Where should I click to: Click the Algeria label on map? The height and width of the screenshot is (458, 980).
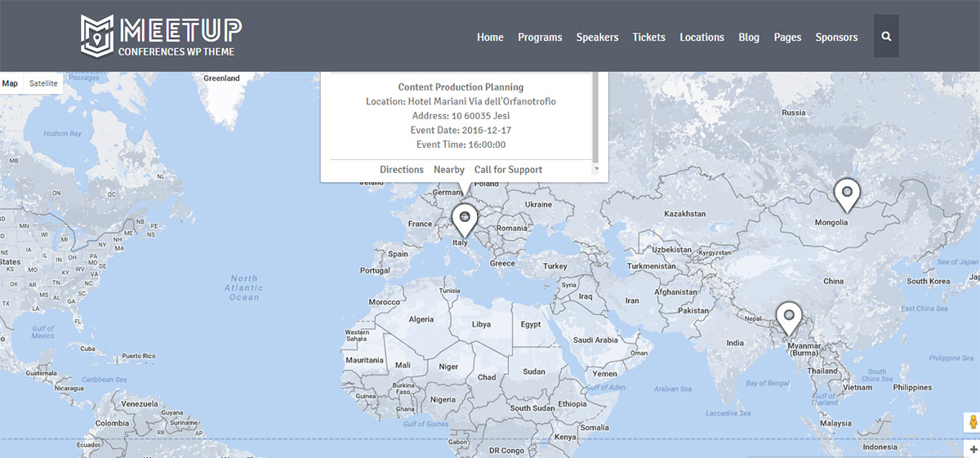[421, 319]
